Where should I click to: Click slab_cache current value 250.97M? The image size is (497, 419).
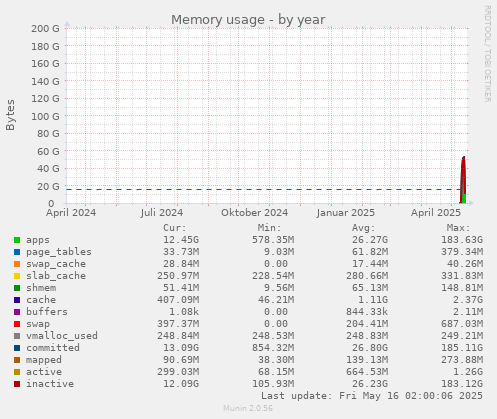point(178,276)
